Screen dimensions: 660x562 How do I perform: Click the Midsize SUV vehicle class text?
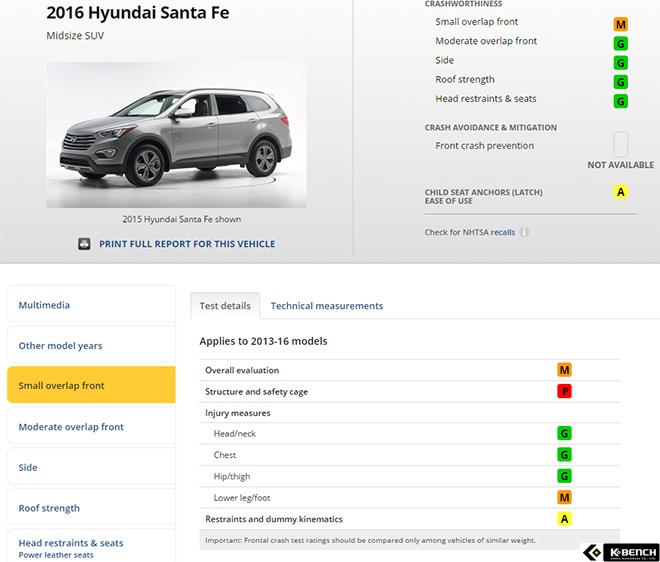[x=75, y=36]
